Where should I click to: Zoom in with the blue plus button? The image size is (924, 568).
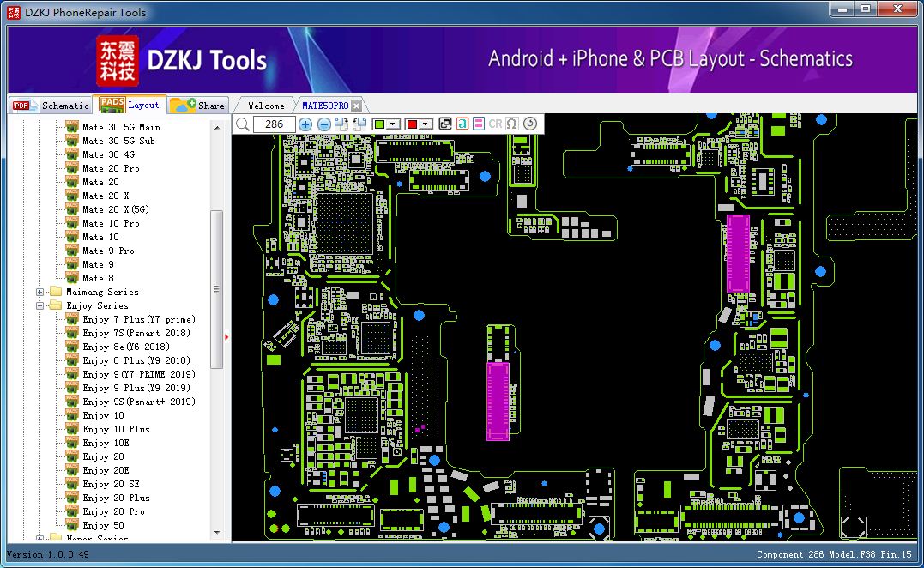pyautogui.click(x=305, y=124)
